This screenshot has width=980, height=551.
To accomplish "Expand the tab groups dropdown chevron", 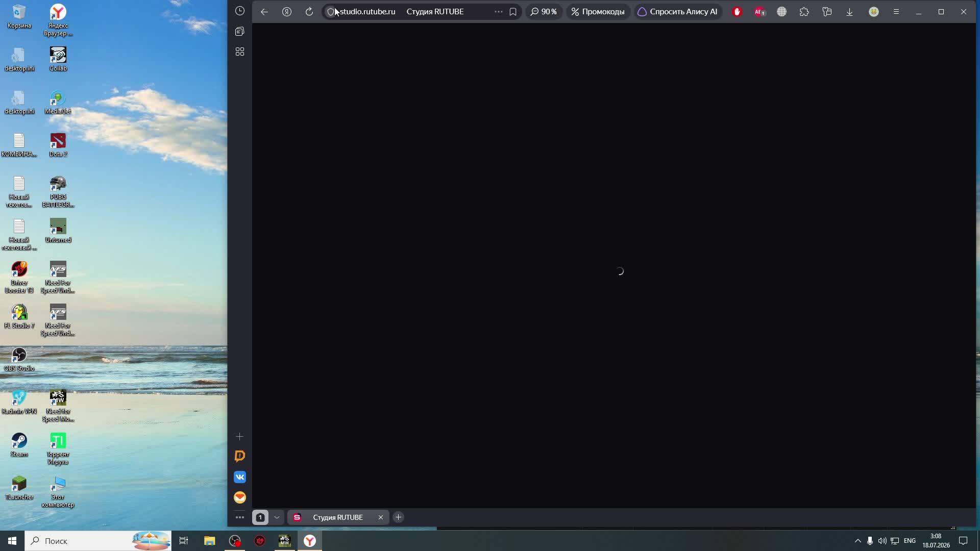I will click(x=277, y=517).
